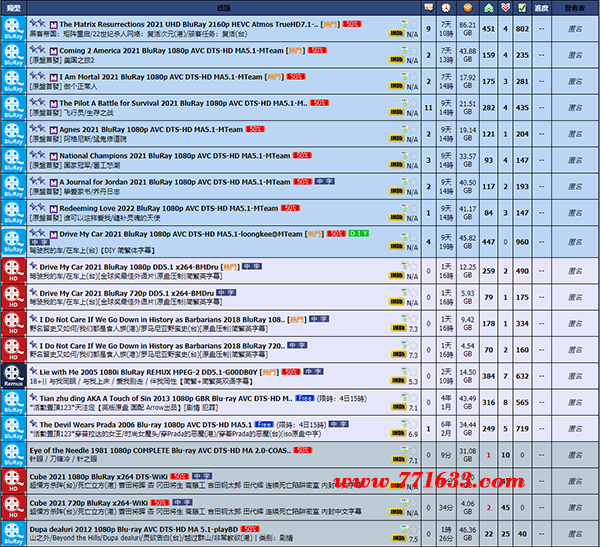Sort by leechers red down-arrow icon
This screenshot has height=547, width=600.
coord(505,8)
